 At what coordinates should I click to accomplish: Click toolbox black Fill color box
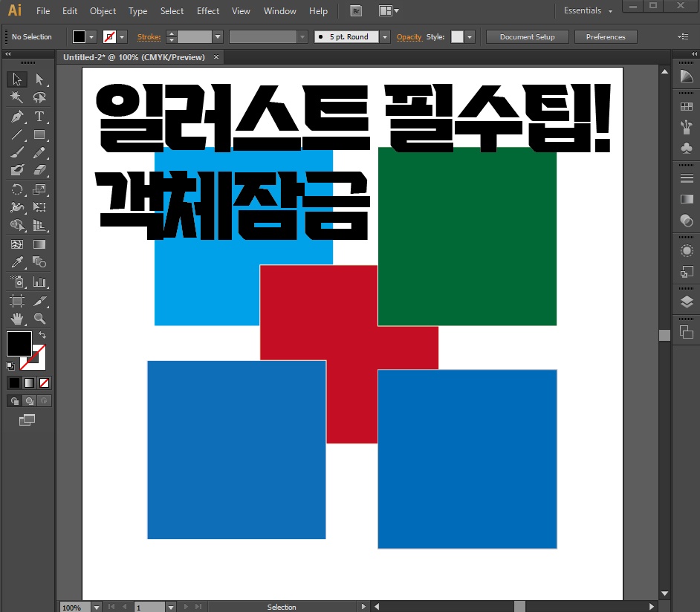[19, 344]
